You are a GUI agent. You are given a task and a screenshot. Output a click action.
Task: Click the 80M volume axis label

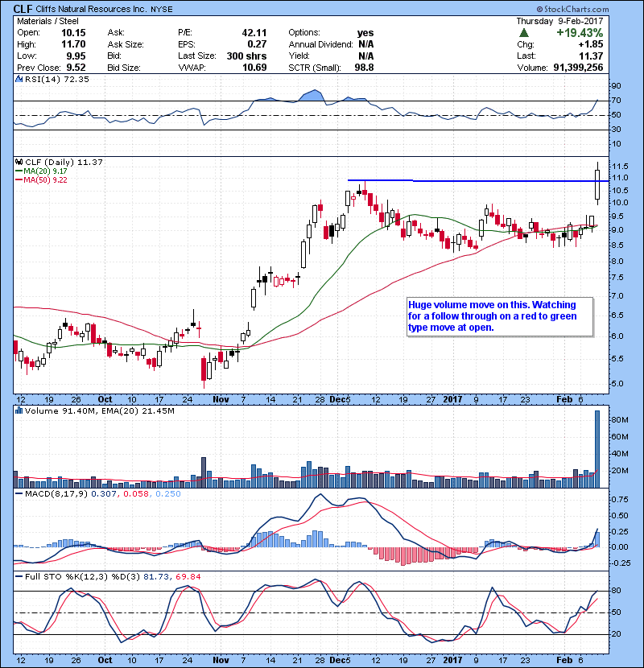(x=620, y=420)
